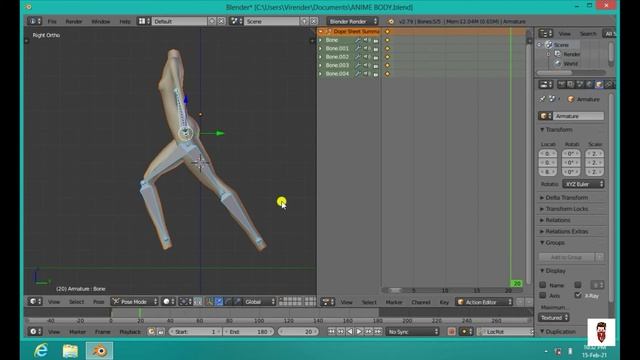This screenshot has height=360, width=640.
Task: Open Marker menu in dope sheet header
Action: coord(394,302)
